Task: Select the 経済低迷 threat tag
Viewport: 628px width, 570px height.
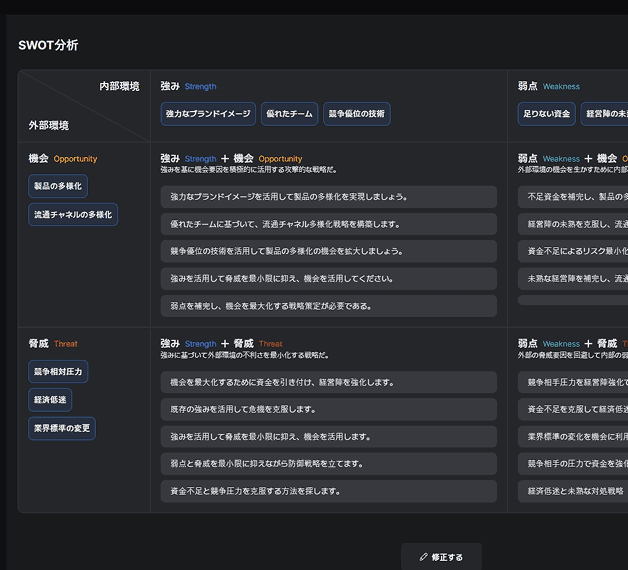Action: pyautogui.click(x=50, y=400)
